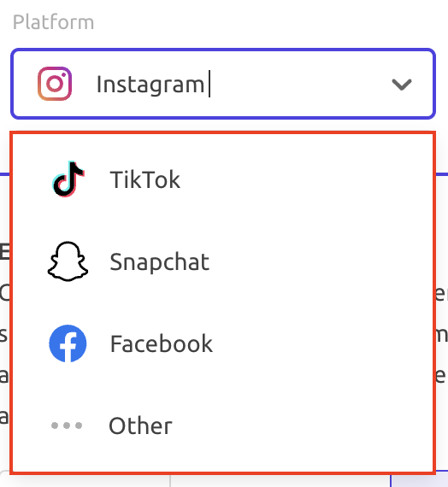Click the Platform field label

coord(53,22)
